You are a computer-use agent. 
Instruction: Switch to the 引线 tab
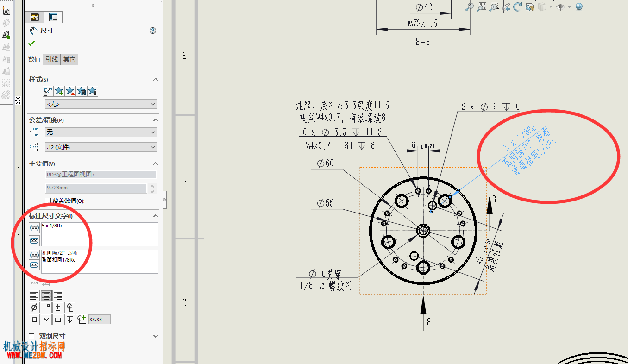(52, 59)
